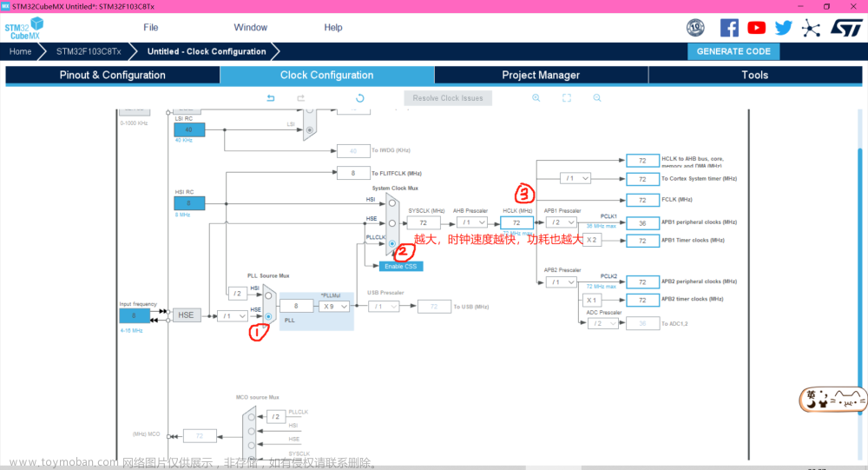
Task: Click Resolve Clock Issues button
Action: tap(448, 98)
